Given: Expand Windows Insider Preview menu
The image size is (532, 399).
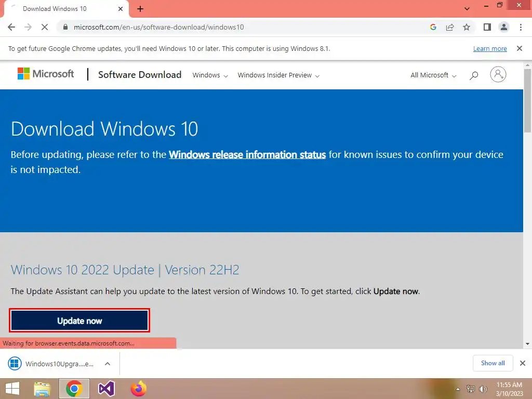Looking at the screenshot, I should coord(278,75).
